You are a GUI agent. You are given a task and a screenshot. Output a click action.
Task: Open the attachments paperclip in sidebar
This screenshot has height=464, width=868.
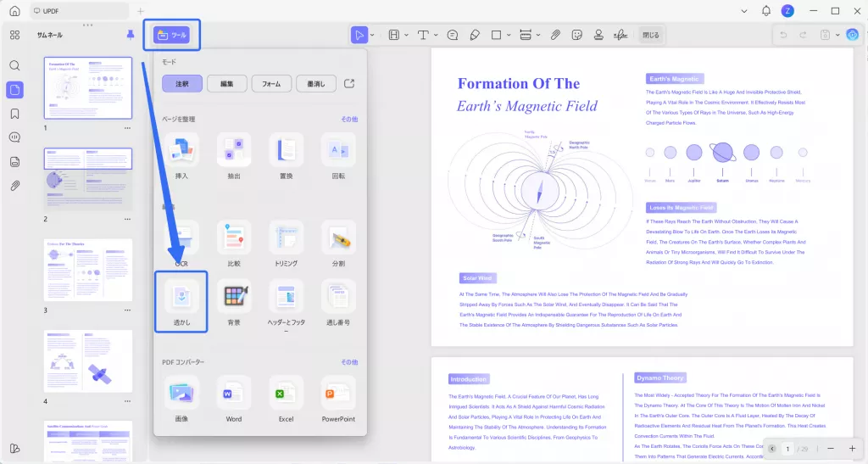(x=15, y=186)
